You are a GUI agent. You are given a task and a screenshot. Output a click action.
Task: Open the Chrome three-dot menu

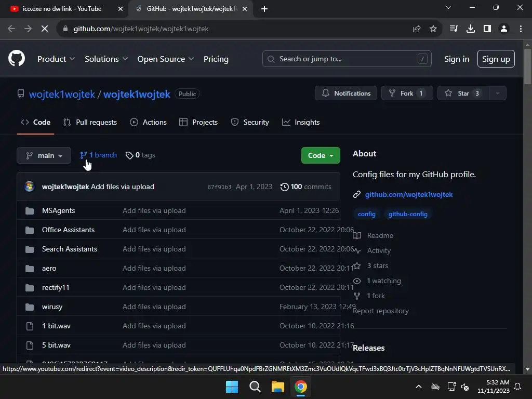tap(521, 29)
